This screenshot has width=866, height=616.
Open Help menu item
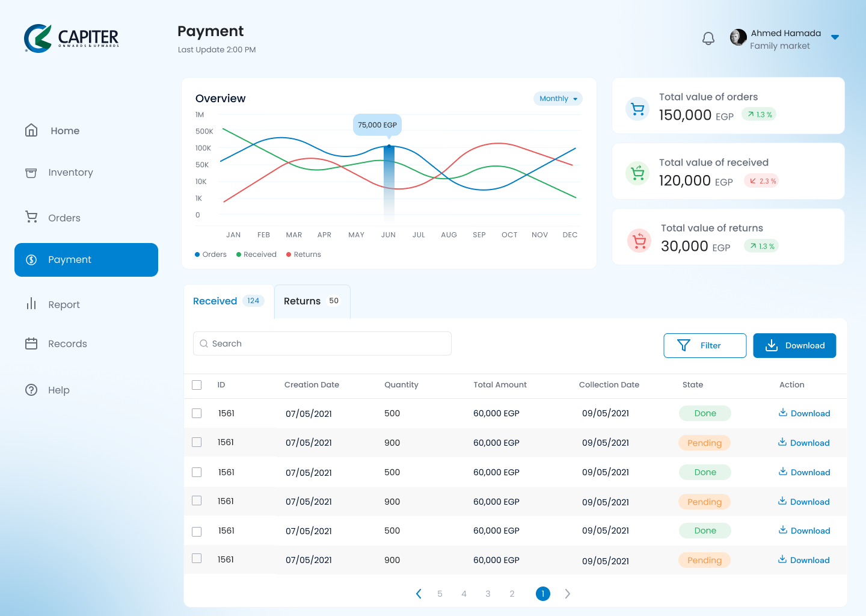coord(59,390)
